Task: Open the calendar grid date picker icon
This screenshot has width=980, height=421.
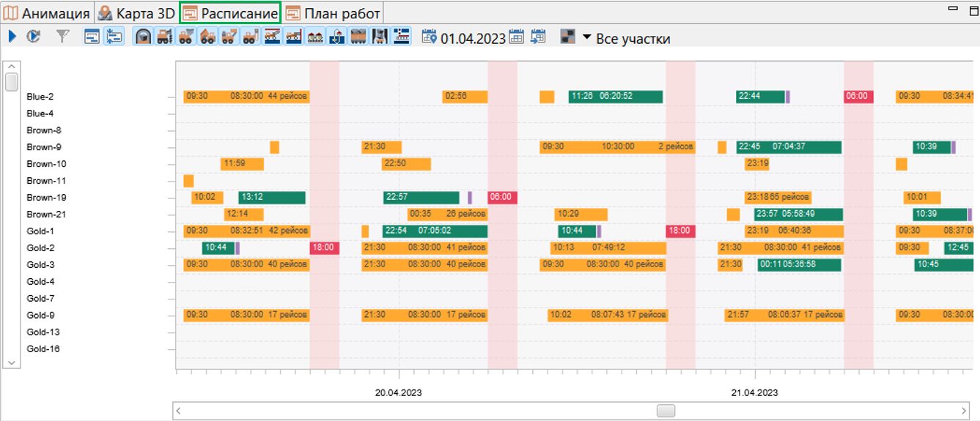Action: click(x=516, y=36)
